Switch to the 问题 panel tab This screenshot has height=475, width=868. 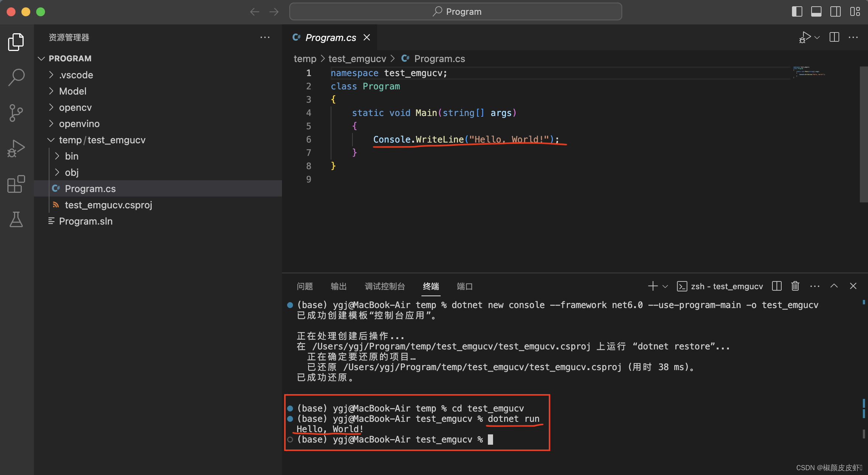click(305, 286)
